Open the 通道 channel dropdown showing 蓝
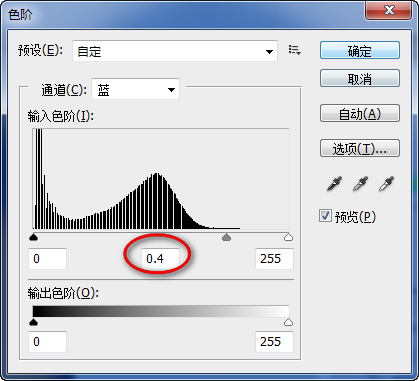Viewport: 419px width, 381px height. tap(135, 89)
